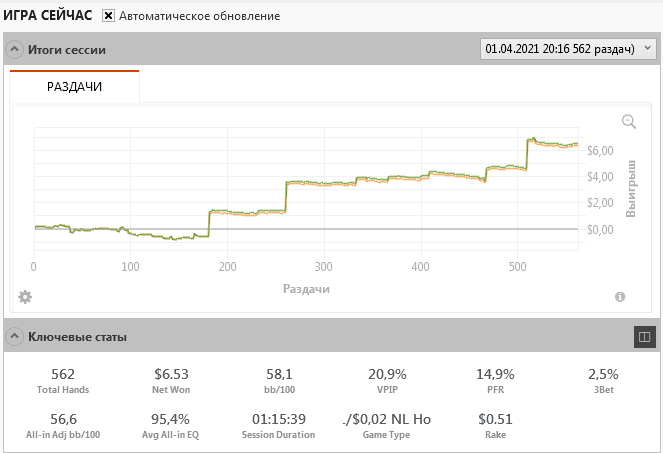Open the session date dropdown
This screenshot has width=663, height=453.
568,48
